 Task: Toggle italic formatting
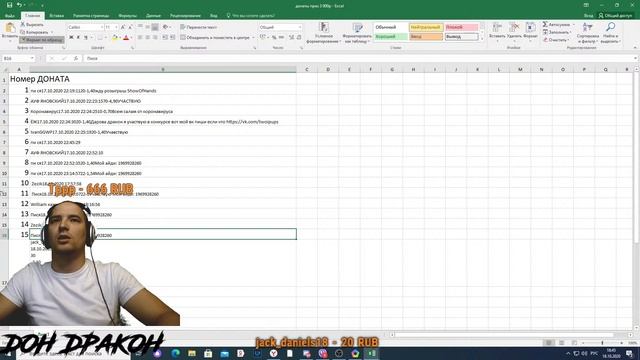78,38
